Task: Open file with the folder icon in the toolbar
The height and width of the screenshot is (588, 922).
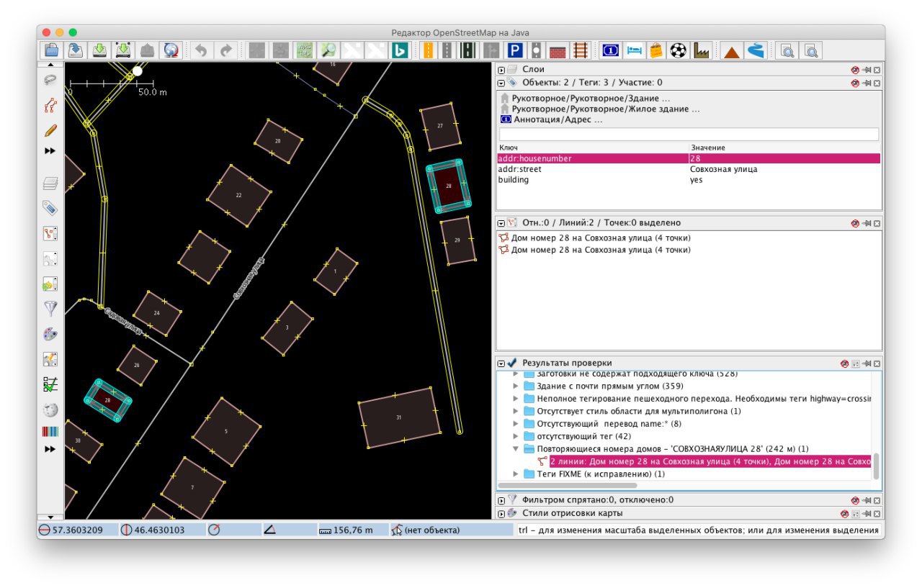Action: tap(51, 50)
